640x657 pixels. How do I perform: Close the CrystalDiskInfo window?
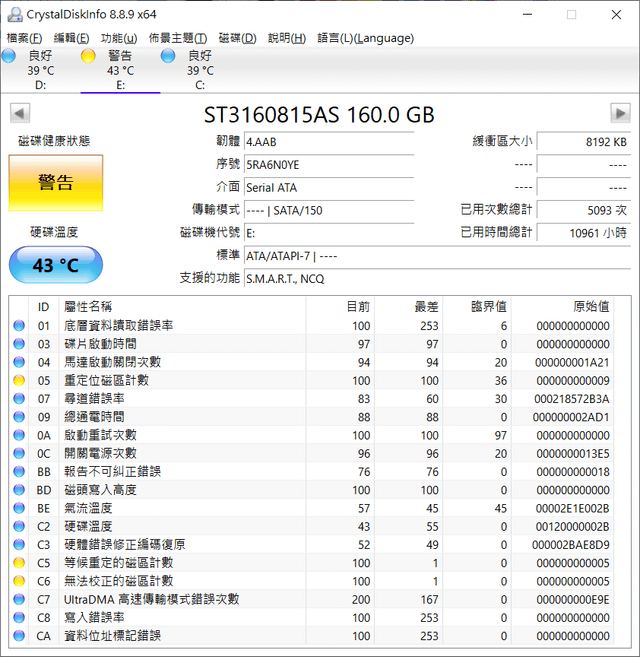click(x=616, y=15)
